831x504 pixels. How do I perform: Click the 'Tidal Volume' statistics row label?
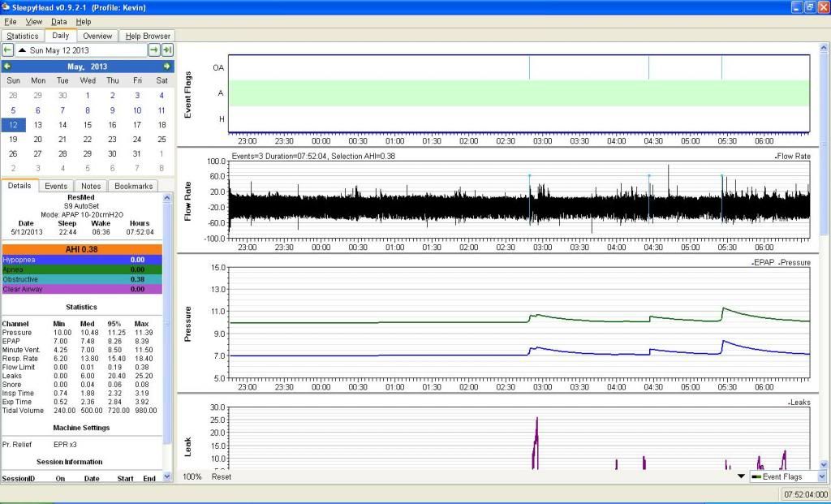click(x=23, y=410)
